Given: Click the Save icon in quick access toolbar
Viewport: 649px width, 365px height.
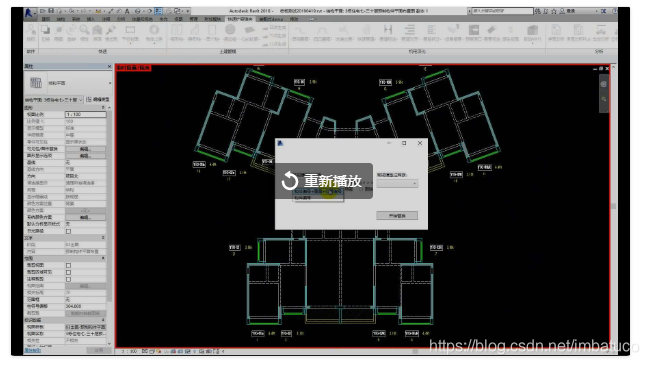Looking at the screenshot, I should (51, 11).
